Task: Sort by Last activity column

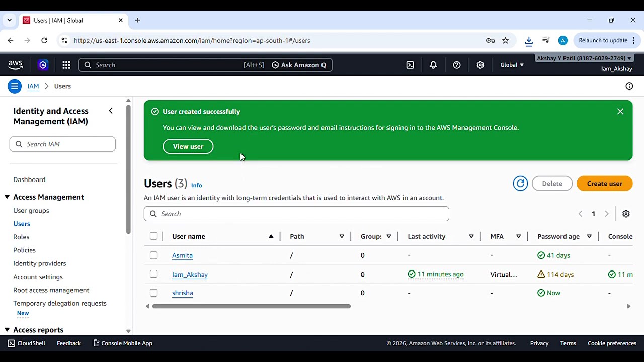Action: coord(471,236)
